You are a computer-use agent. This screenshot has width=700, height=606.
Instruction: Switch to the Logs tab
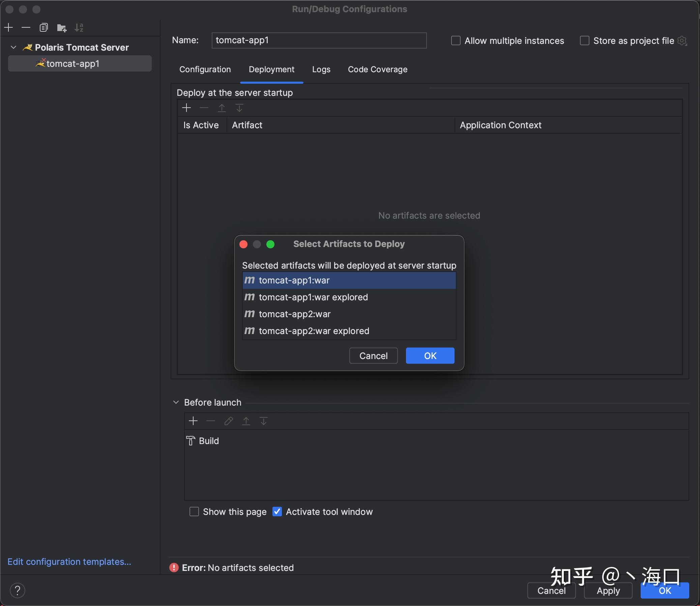321,69
